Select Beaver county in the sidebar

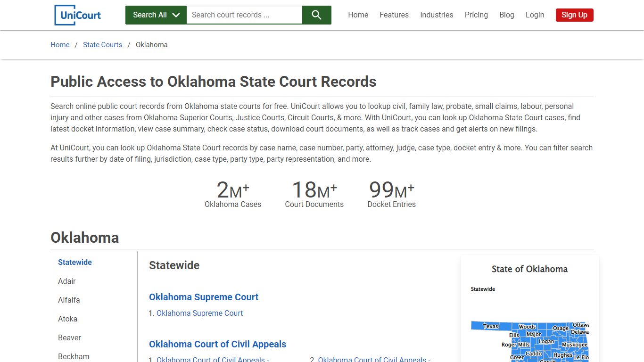tap(69, 338)
